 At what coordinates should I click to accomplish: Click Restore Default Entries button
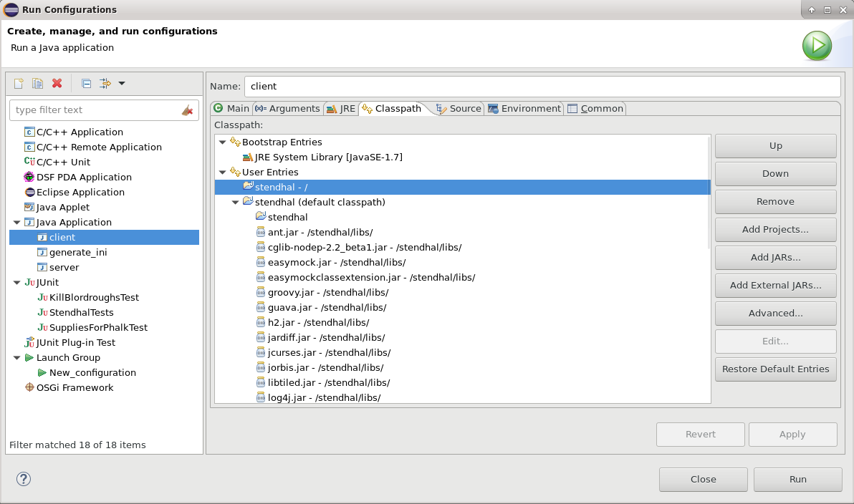pyautogui.click(x=776, y=369)
